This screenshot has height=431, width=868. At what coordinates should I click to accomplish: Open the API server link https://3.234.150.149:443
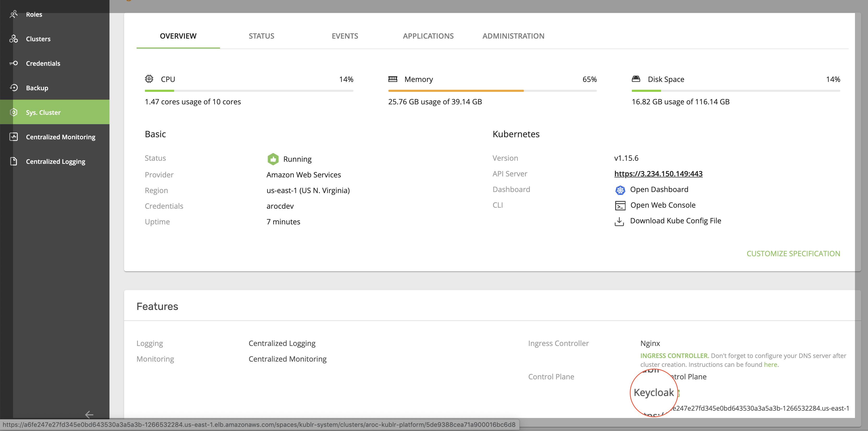[658, 174]
